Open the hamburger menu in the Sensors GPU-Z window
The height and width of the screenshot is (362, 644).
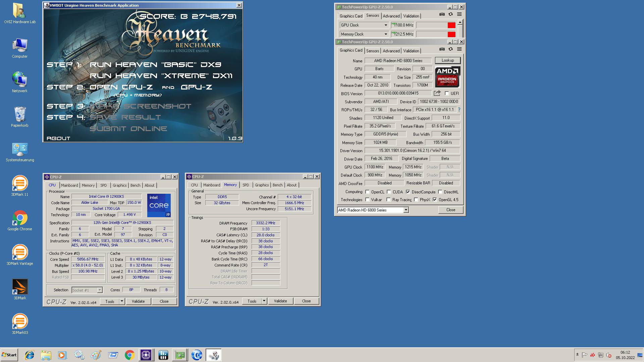click(459, 14)
